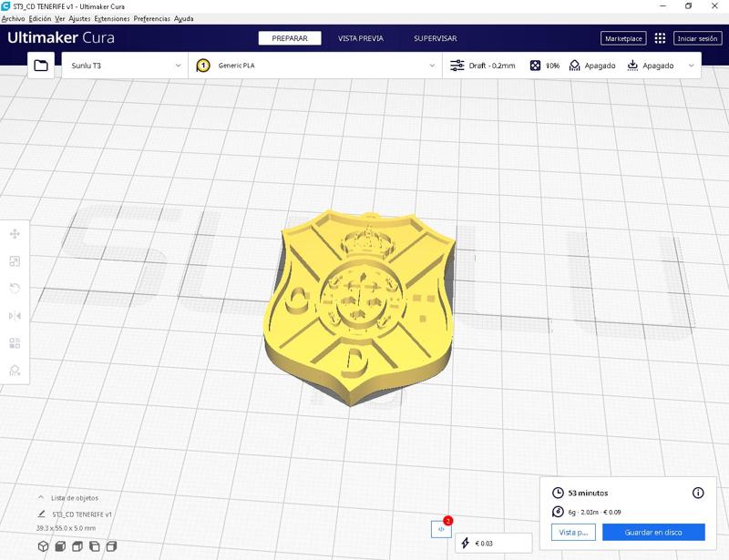Click the clock print time icon
The height and width of the screenshot is (560, 729).
(558, 494)
